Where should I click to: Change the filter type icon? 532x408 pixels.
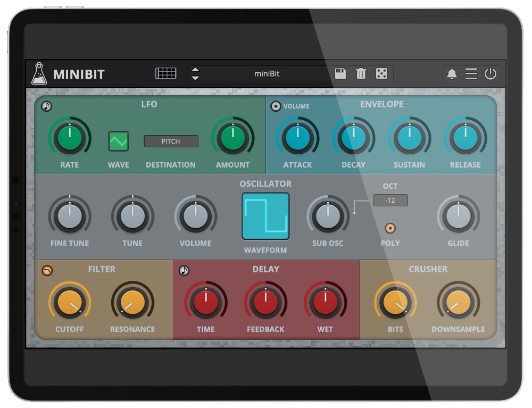pos(47,271)
